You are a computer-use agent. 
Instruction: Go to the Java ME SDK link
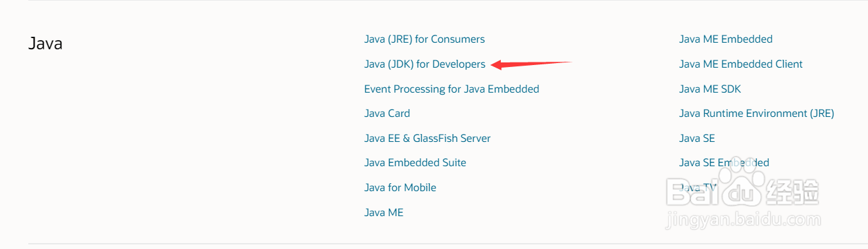click(x=710, y=89)
